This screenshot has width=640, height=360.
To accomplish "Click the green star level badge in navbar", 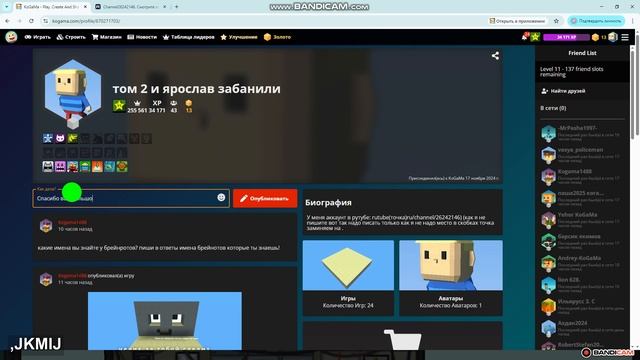I will click(535, 37).
